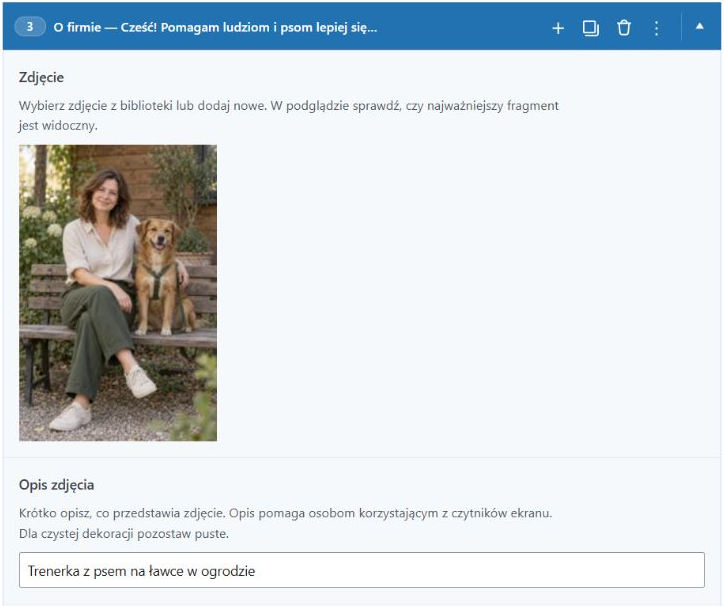Click the 'Krótko opisz, co przedstawia' hint text
724x606 pixels.
(x=285, y=523)
